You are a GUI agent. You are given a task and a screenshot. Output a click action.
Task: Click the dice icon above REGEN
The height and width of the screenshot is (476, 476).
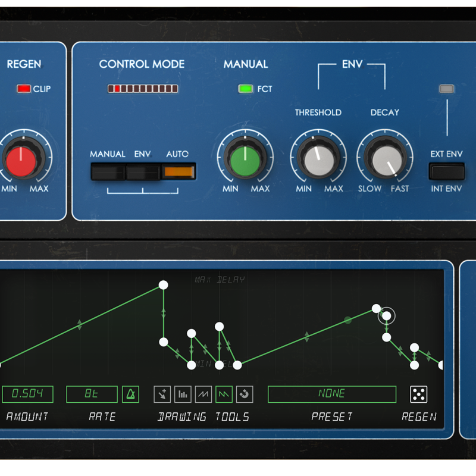[x=419, y=394]
